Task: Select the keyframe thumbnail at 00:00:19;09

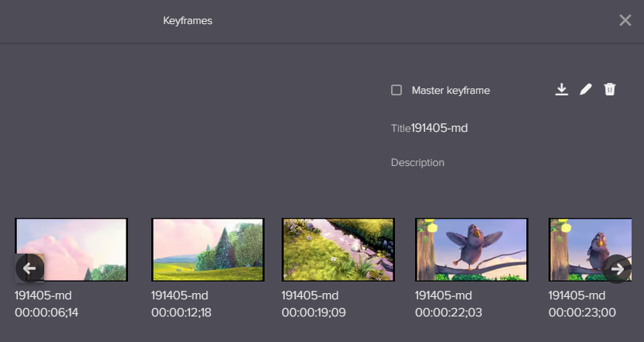Action: tap(338, 250)
